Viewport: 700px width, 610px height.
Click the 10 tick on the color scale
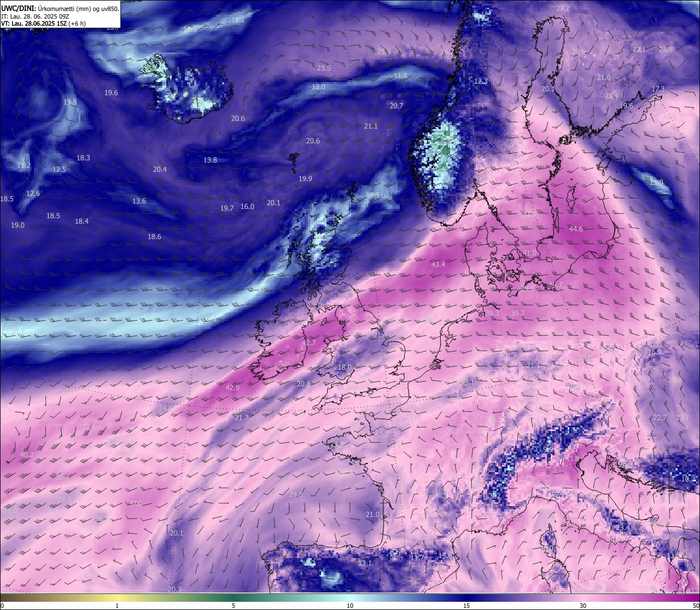(349, 605)
